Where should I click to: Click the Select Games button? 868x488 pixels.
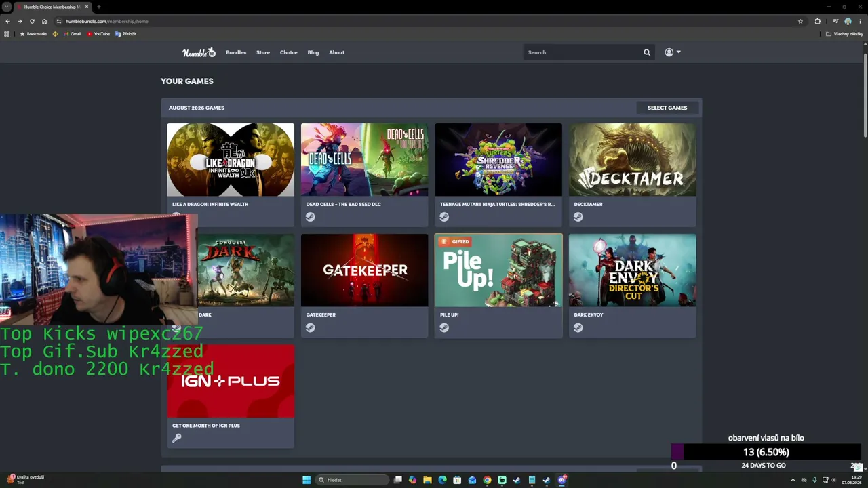pos(667,108)
